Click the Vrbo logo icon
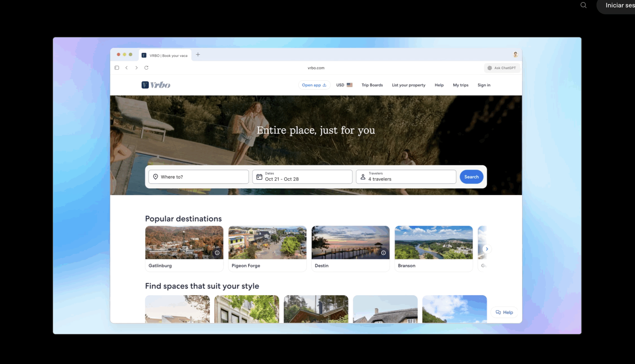 pyautogui.click(x=145, y=85)
